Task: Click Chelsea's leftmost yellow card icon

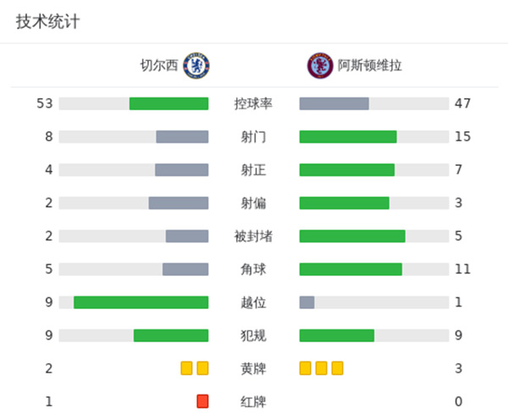Action: [x=186, y=368]
